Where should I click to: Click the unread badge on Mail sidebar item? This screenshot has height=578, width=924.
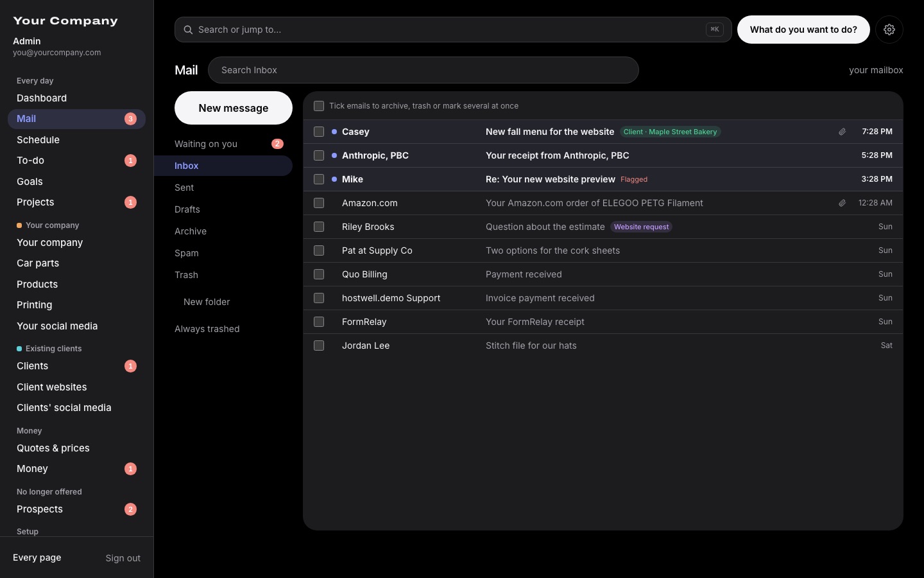tap(130, 119)
